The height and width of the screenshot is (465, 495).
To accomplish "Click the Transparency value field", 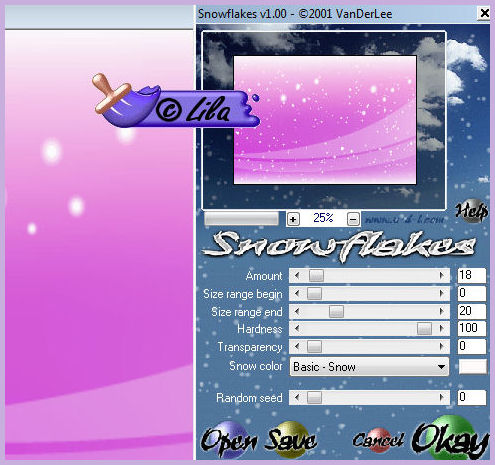I will pyautogui.click(x=472, y=346).
